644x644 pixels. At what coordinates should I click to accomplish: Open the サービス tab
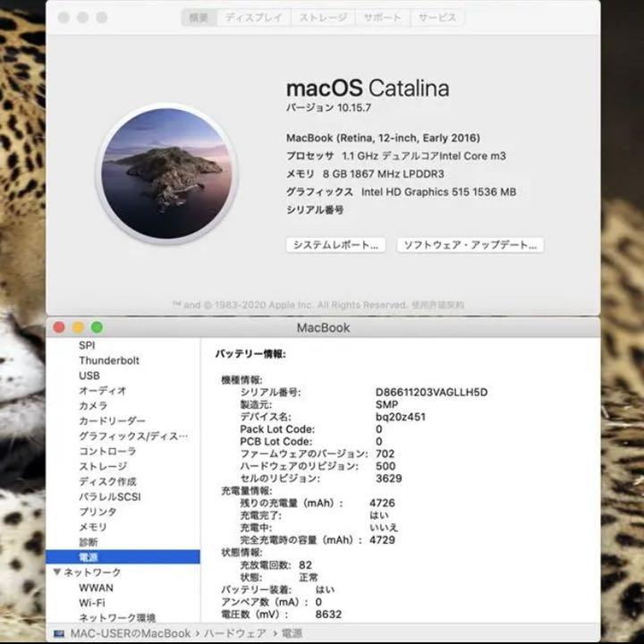[x=437, y=18]
